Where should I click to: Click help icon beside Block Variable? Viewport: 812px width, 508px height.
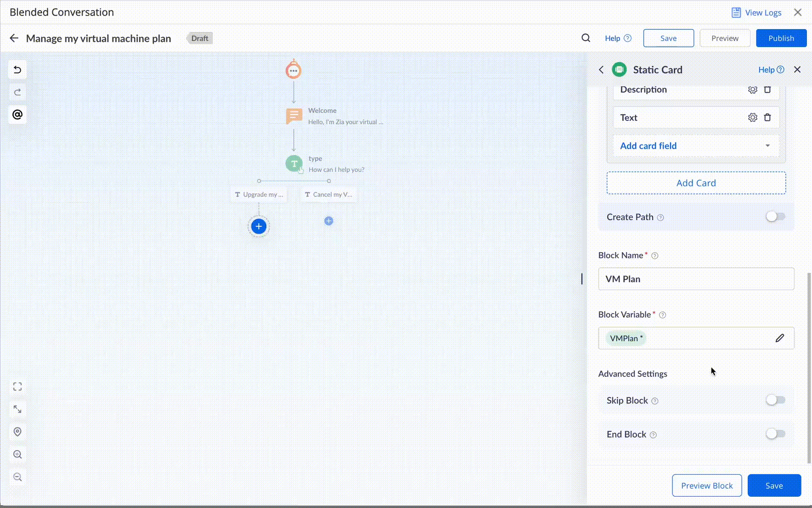click(x=663, y=315)
